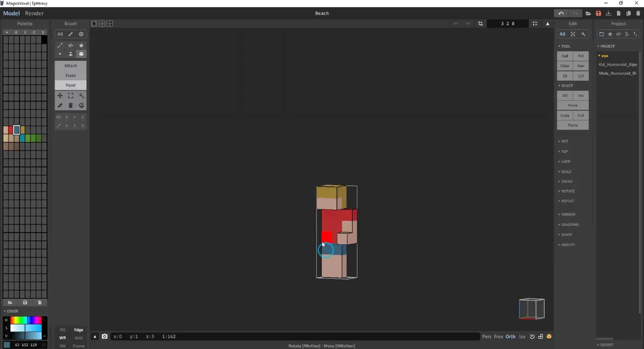The width and height of the screenshot is (644, 349).
Task: Switch camera to Pers mode
Action: point(487,336)
